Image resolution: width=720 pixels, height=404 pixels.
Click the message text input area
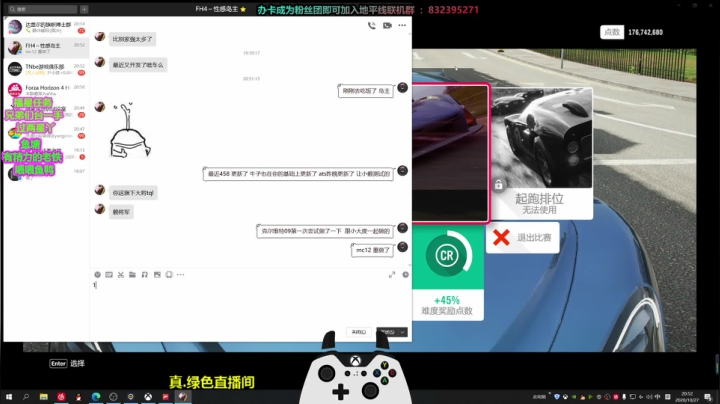[x=250, y=303]
